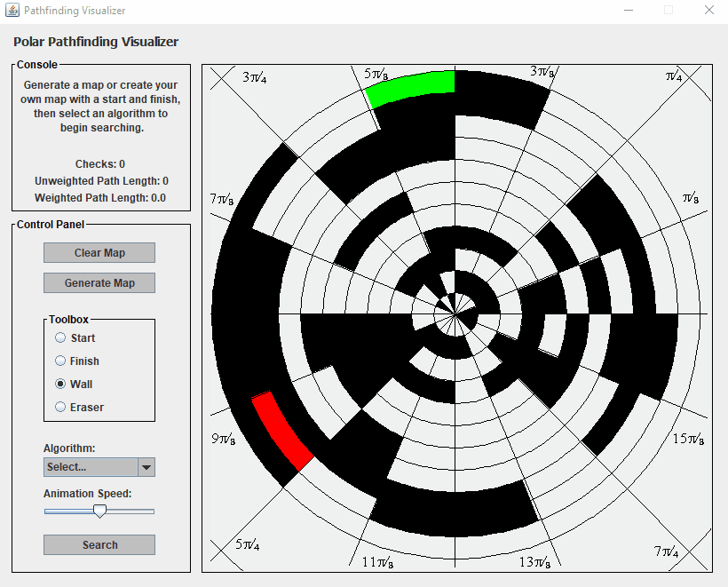
Task: Click the 5π/8 angle label
Action: click(376, 75)
